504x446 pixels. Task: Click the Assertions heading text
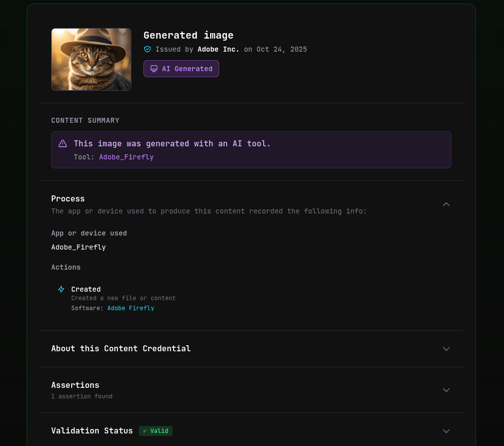point(75,385)
